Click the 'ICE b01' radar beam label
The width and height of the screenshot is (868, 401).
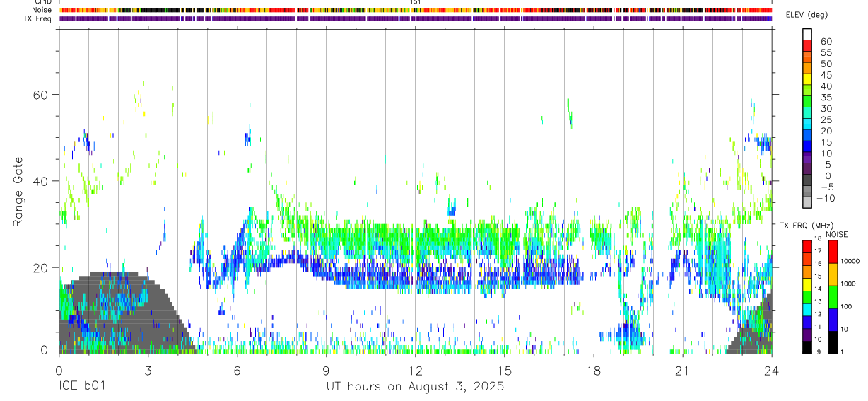[x=82, y=386]
